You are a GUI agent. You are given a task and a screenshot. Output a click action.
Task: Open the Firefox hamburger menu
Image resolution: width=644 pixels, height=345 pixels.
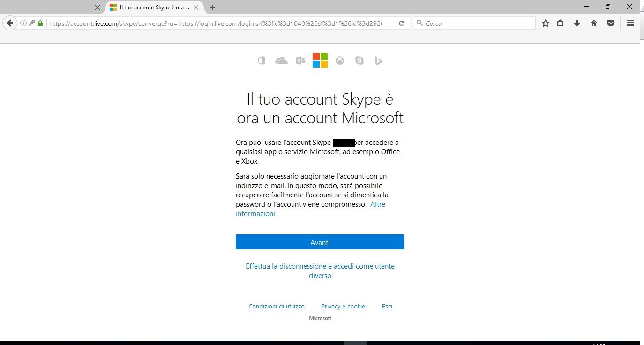630,23
